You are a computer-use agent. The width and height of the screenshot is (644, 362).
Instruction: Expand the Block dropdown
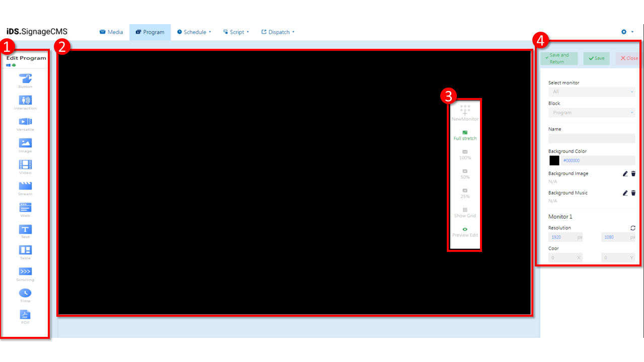click(592, 113)
